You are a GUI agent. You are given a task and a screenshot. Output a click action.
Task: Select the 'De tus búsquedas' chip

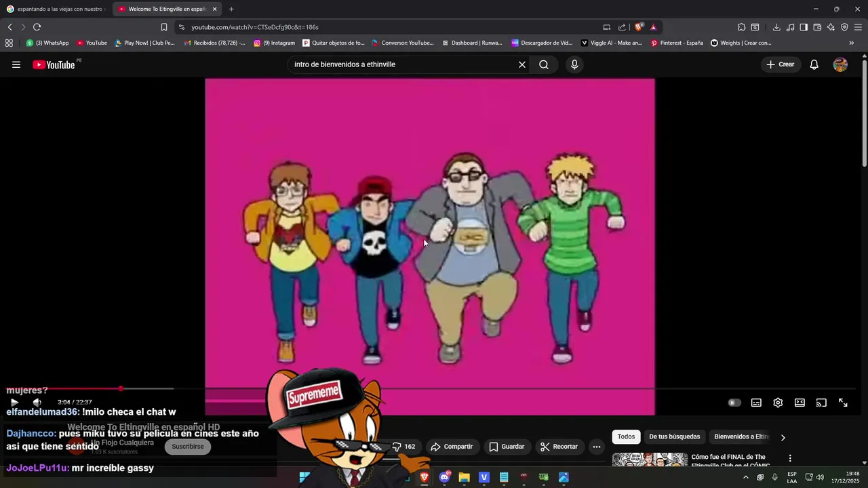(x=675, y=436)
